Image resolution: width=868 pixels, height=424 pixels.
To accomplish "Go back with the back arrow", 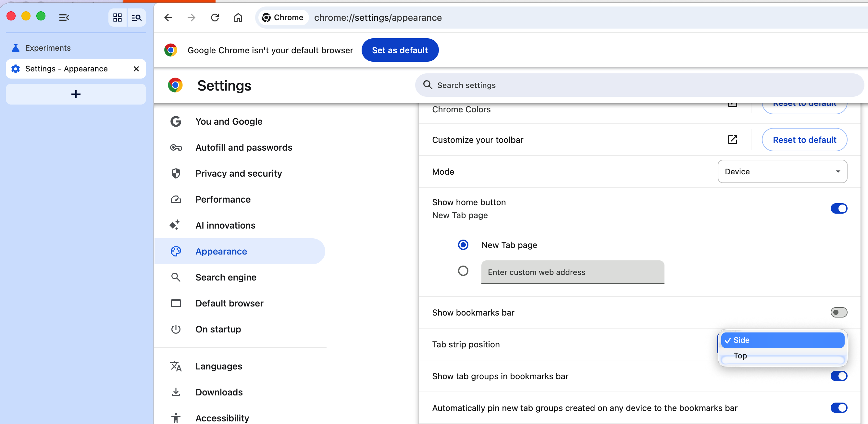I will 168,18.
